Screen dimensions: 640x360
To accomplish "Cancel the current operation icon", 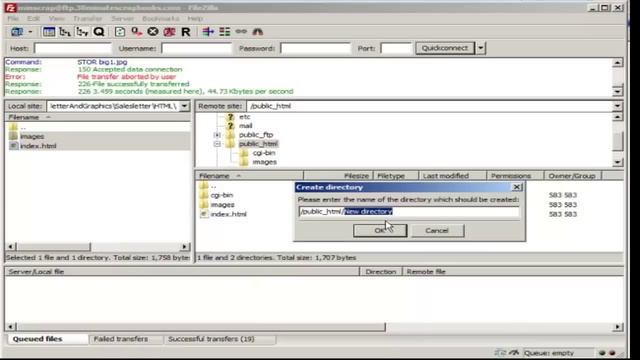I will coord(153,32).
